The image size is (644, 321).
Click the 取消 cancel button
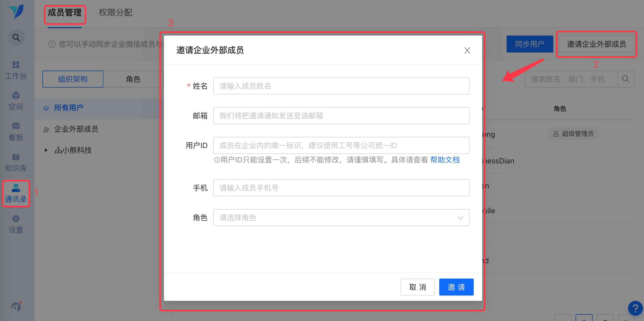point(417,287)
